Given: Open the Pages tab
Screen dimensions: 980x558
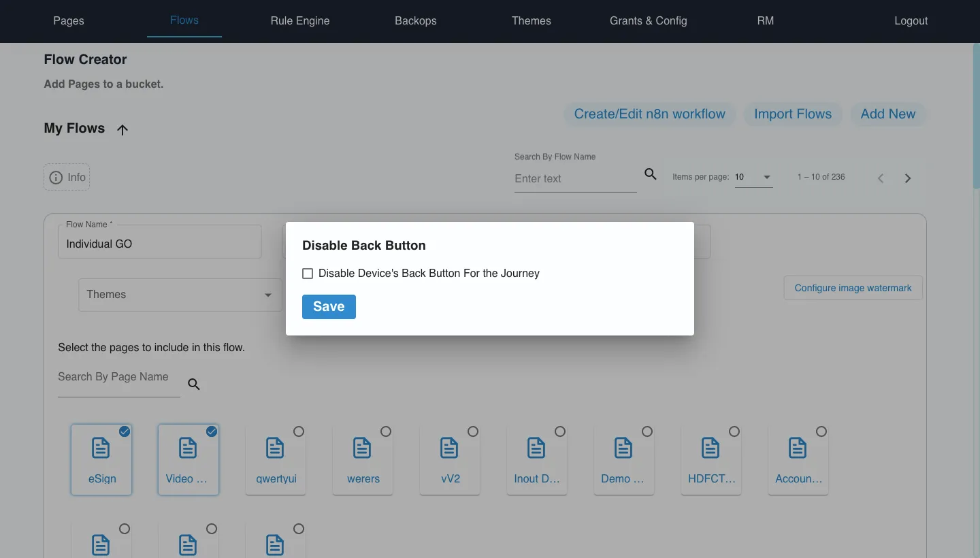Looking at the screenshot, I should tap(69, 20).
